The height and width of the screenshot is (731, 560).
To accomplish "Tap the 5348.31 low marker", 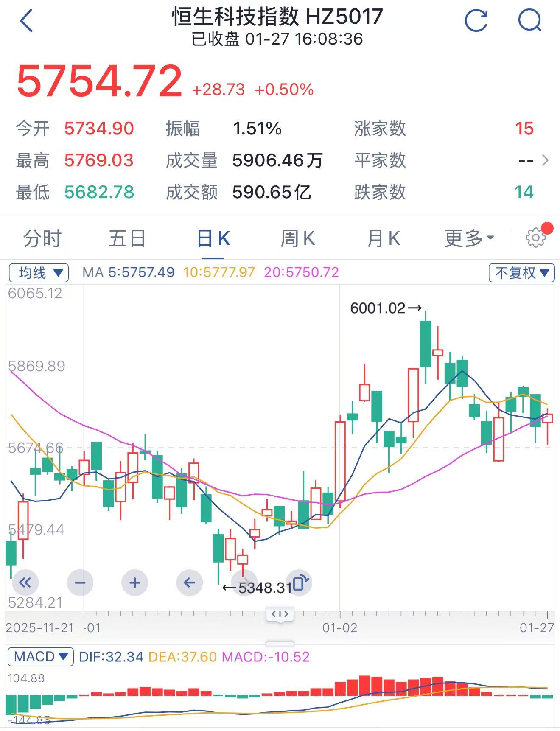I will [x=258, y=588].
